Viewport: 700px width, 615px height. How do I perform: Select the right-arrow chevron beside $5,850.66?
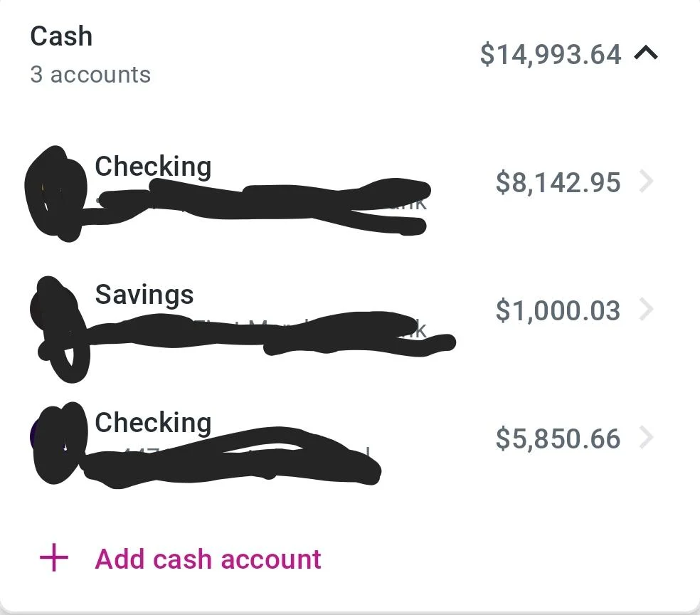(647, 438)
